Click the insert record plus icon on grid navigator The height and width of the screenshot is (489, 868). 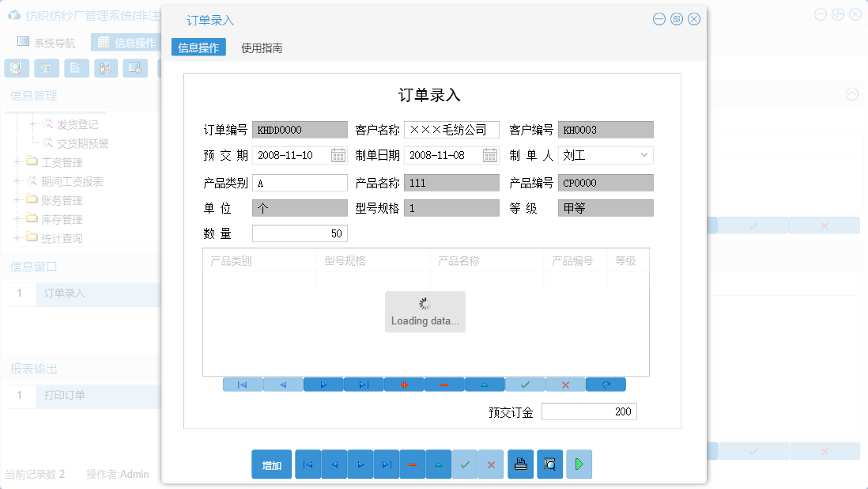tap(404, 384)
